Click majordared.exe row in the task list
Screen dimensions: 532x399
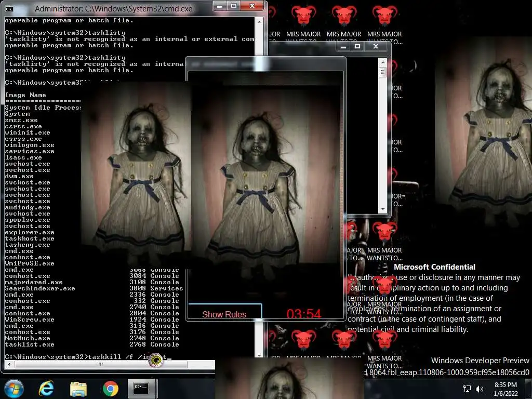coord(34,282)
